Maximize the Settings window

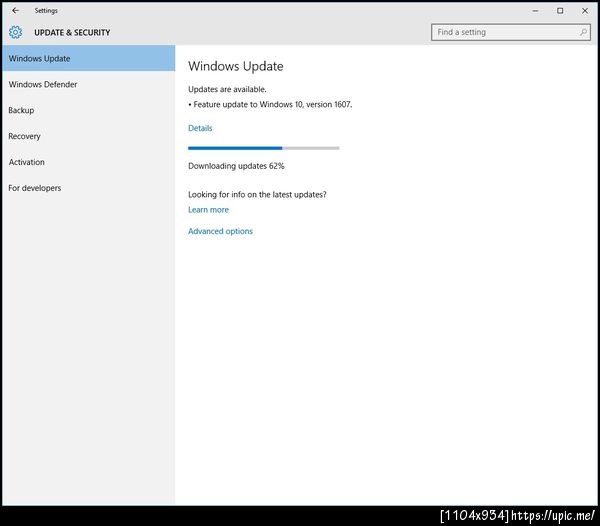click(560, 11)
